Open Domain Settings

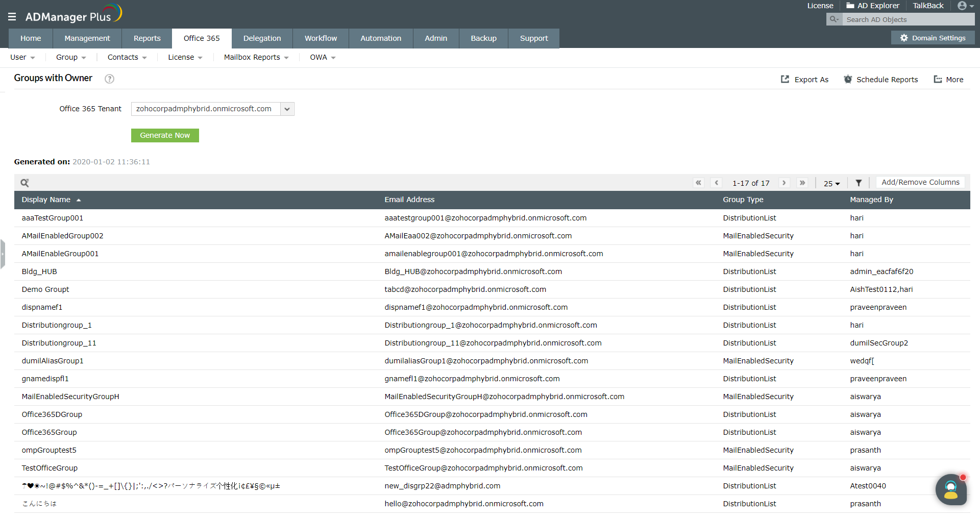click(x=933, y=38)
